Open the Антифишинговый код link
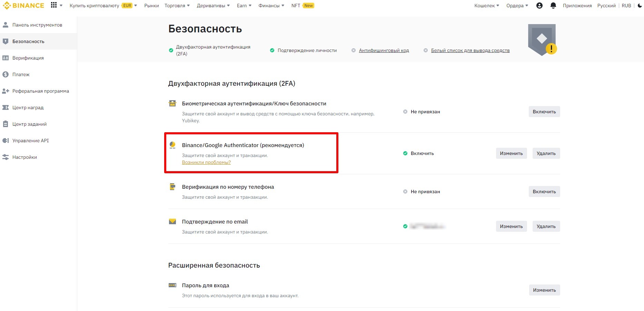Viewport: 644px width, 311px height. 384,50
